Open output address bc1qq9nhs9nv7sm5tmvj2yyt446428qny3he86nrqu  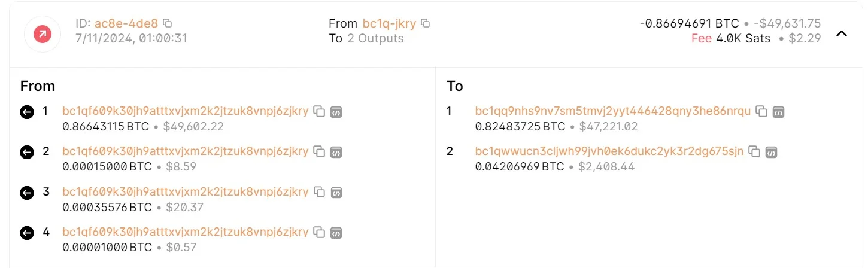613,111
